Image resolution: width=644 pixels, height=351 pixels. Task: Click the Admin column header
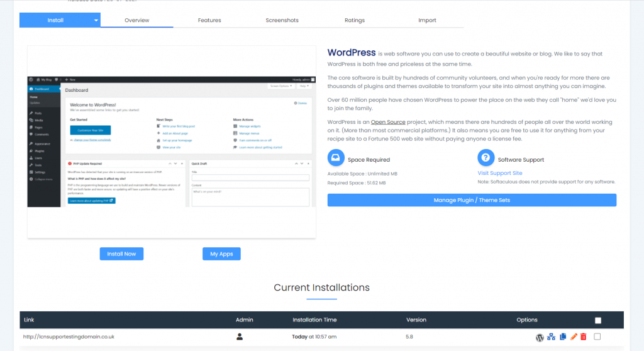(245, 320)
